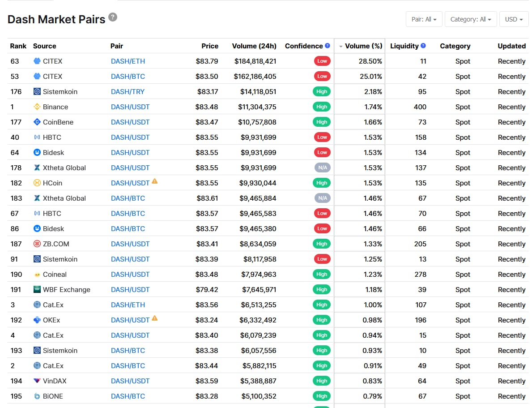The width and height of the screenshot is (532, 408).
Task: Click the Bidesk logo in the rank 64 row
Action: 37,153
